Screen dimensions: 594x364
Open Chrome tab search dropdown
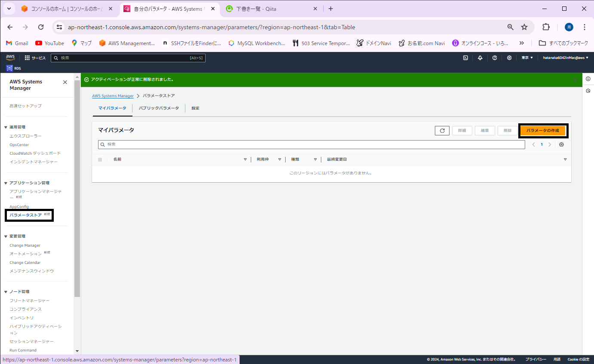pos(9,9)
